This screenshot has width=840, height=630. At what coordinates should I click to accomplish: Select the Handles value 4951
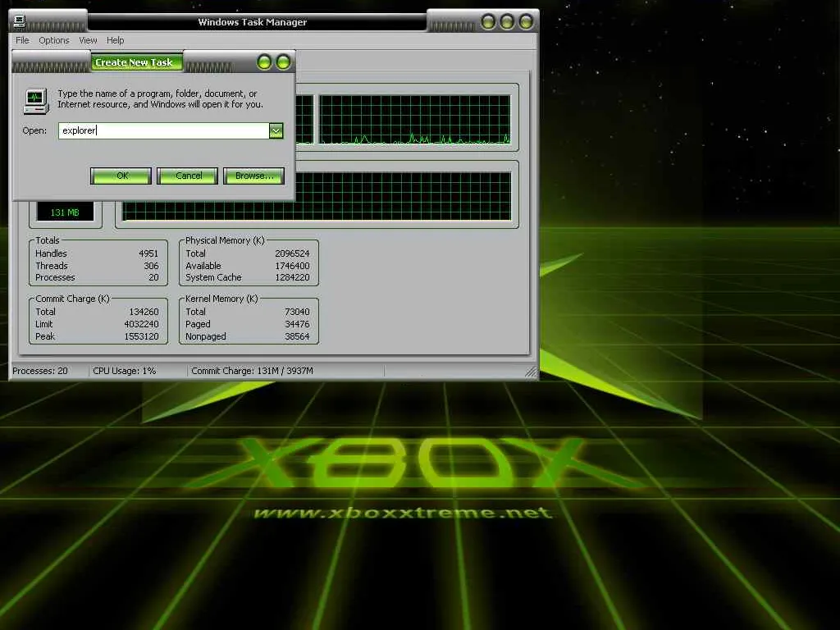click(148, 253)
